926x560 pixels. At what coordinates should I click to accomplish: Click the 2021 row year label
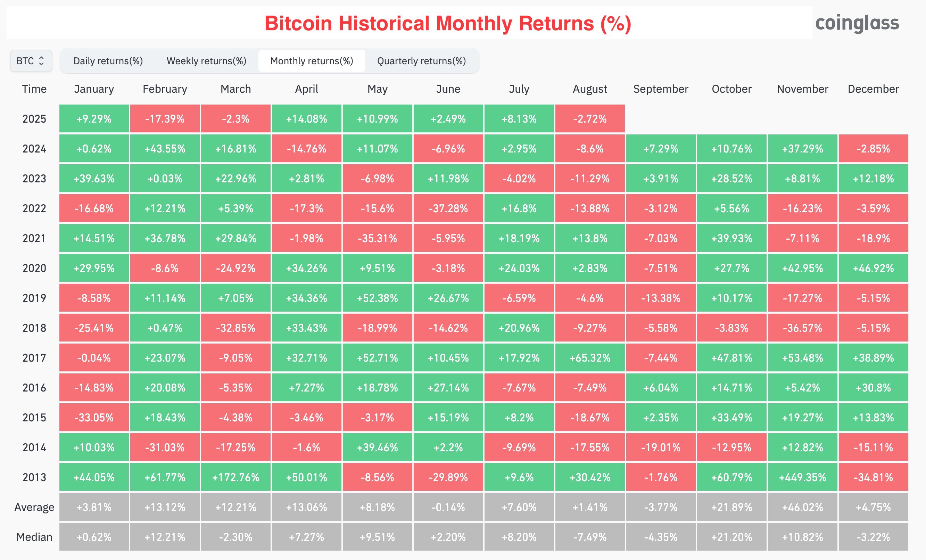[x=34, y=238]
